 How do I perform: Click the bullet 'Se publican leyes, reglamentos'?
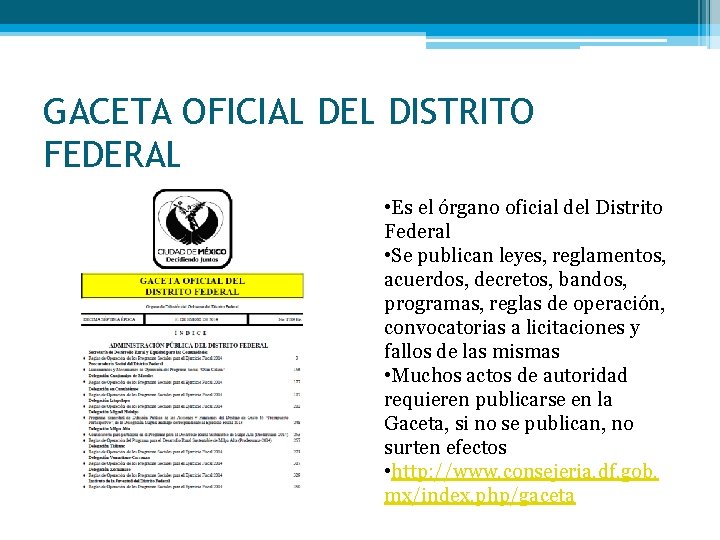point(525,303)
